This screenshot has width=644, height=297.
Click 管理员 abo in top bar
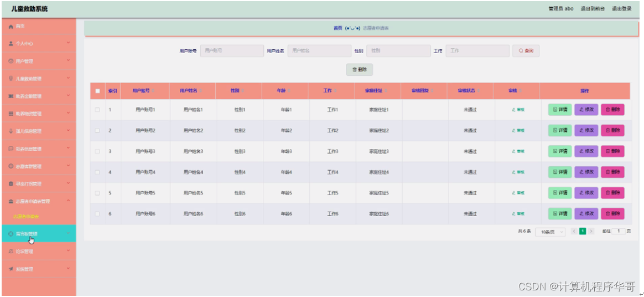(x=561, y=9)
